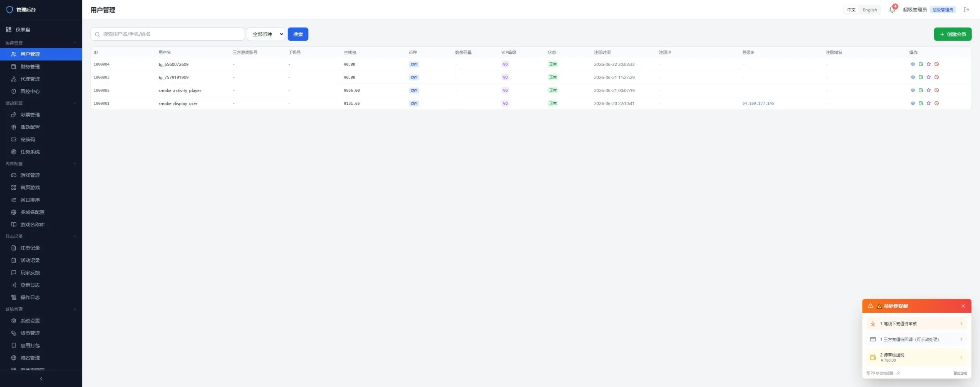Close the 待处理提醒 popup

click(963, 306)
